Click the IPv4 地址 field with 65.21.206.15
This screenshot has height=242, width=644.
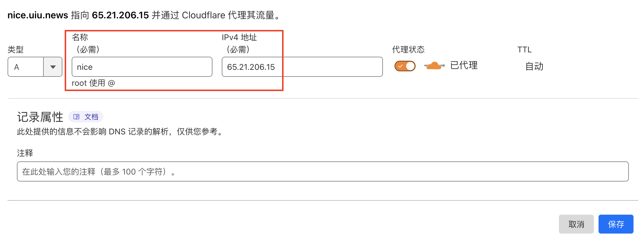click(302, 67)
